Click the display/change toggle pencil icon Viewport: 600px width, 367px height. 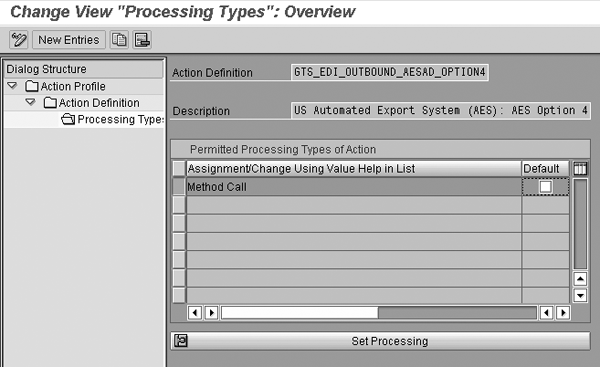[19, 40]
